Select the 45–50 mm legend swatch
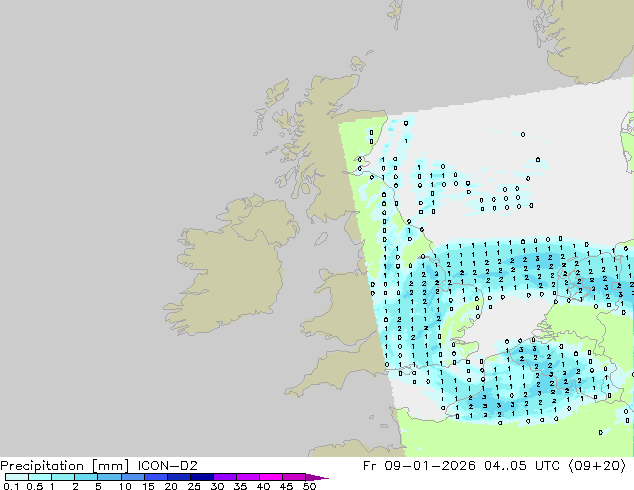 click(294, 477)
